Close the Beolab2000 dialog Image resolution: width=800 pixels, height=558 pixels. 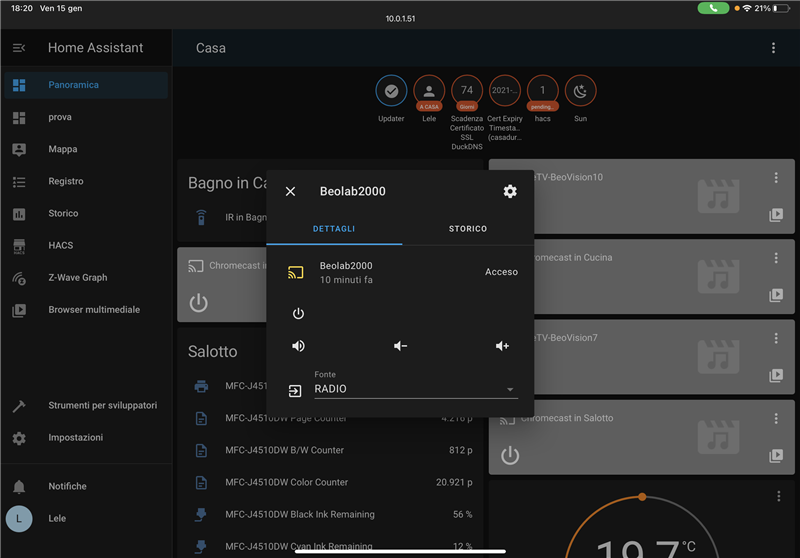[x=290, y=191]
